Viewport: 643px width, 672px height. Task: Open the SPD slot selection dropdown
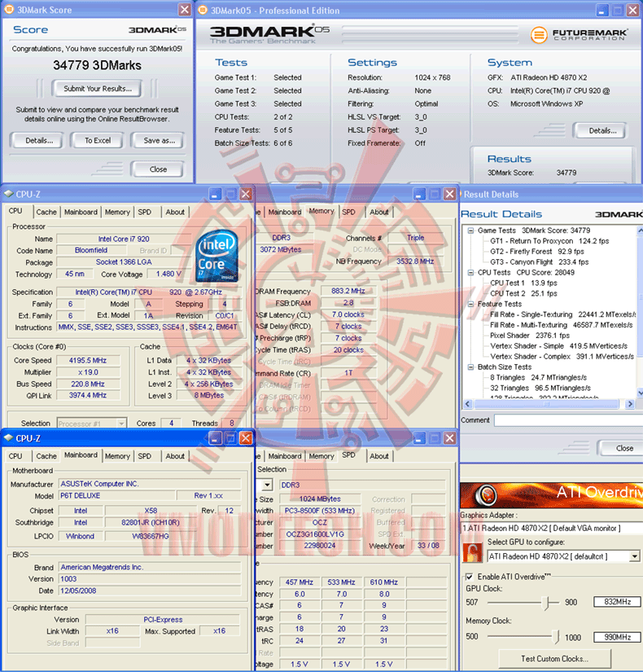click(x=267, y=485)
